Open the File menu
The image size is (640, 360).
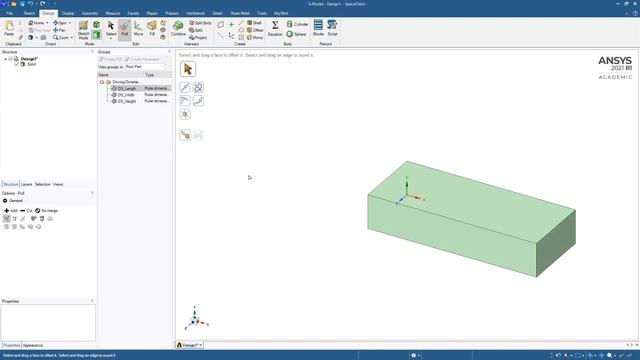9,13
